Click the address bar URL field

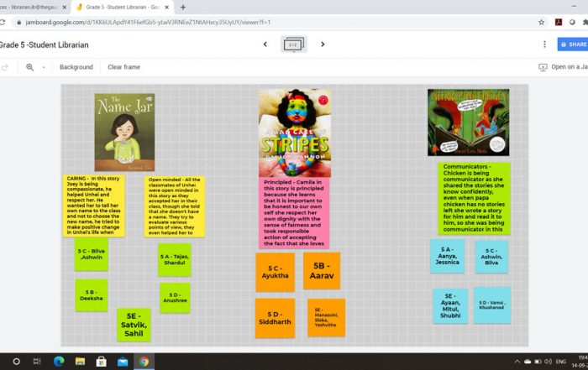click(148, 22)
